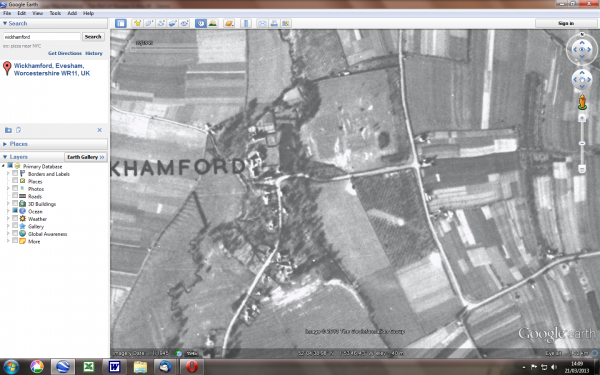This screenshot has width=600, height=375.
Task: Select the Add Path tool
Action: (x=161, y=23)
